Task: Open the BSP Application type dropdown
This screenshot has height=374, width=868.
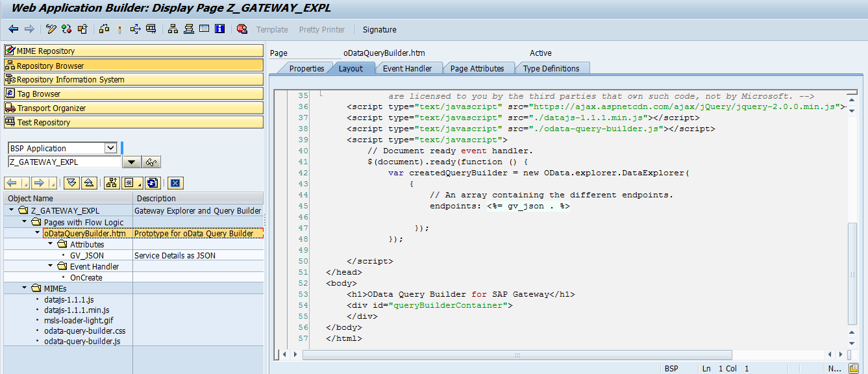Action: 110,148
